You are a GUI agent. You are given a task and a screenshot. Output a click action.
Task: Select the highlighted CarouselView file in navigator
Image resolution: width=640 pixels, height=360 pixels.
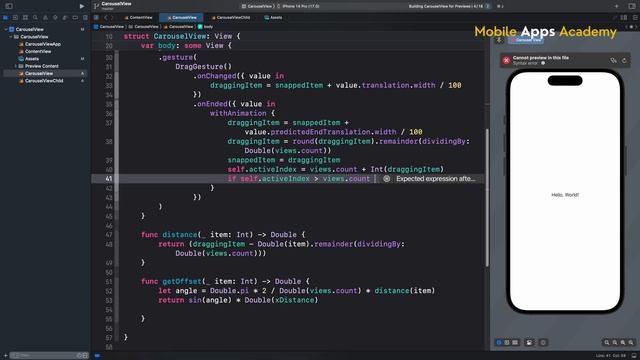click(x=45, y=73)
